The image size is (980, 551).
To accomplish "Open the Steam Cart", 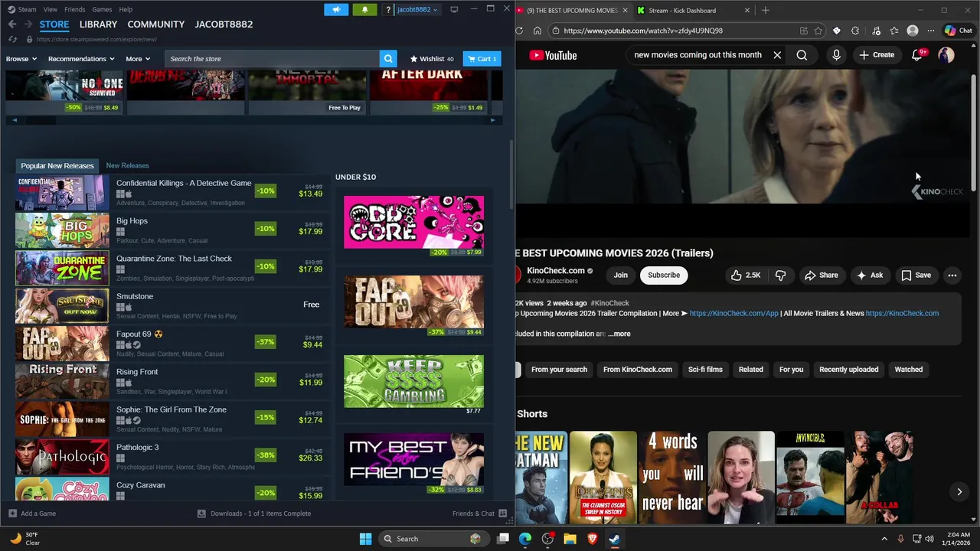I will 482,59.
